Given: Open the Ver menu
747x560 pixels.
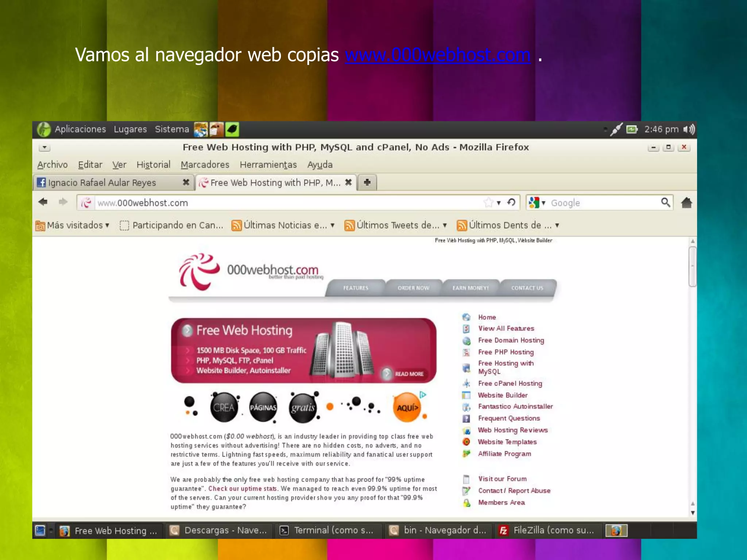Looking at the screenshot, I should pyautogui.click(x=119, y=165).
